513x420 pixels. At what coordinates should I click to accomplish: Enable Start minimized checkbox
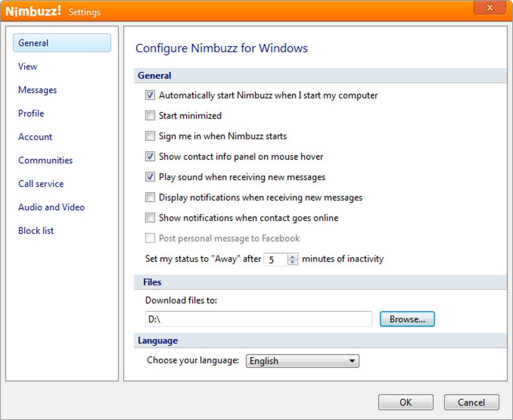tap(150, 116)
